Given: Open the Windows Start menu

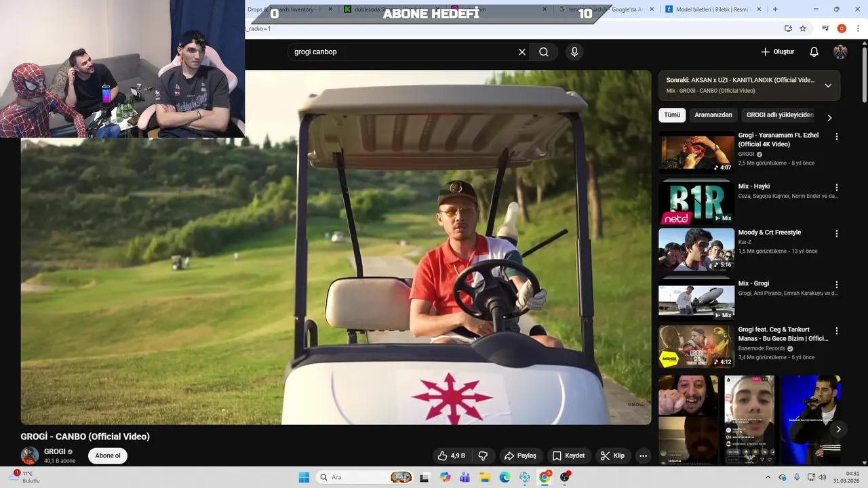Looking at the screenshot, I should click(304, 477).
